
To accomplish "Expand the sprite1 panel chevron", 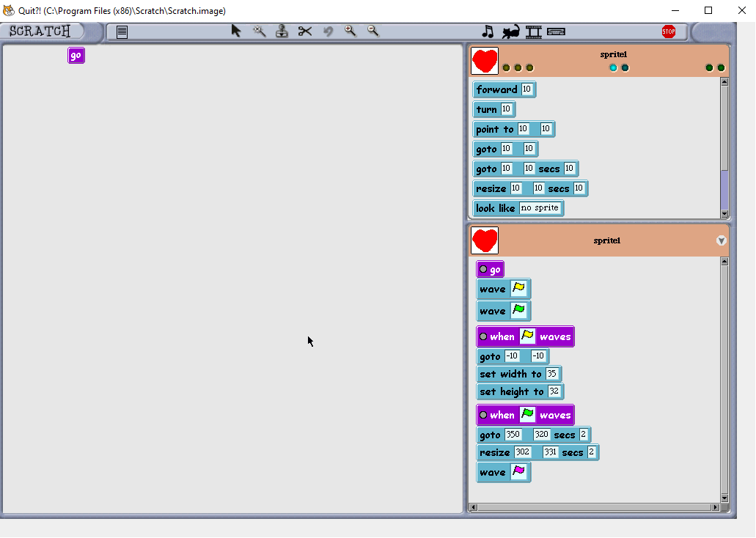I will (721, 240).
